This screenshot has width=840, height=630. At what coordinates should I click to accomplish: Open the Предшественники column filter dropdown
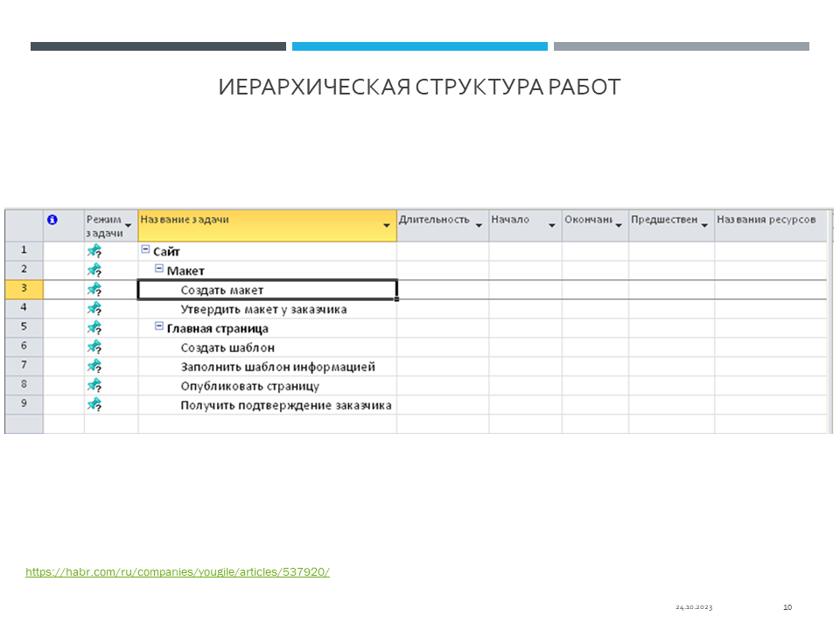coord(704,226)
